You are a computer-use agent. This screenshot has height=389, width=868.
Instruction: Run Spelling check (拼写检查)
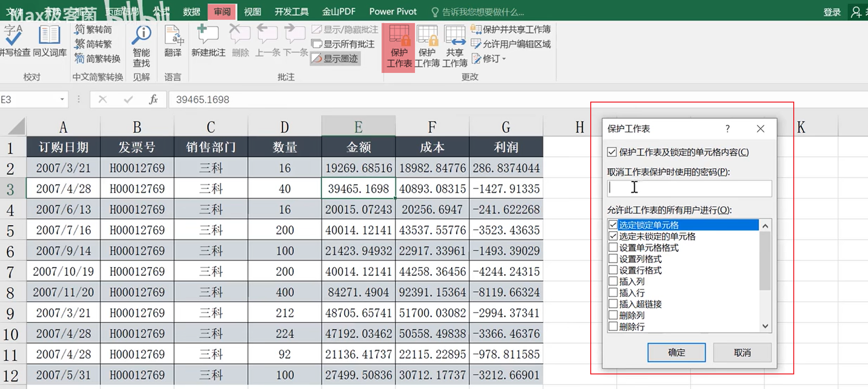click(15, 41)
